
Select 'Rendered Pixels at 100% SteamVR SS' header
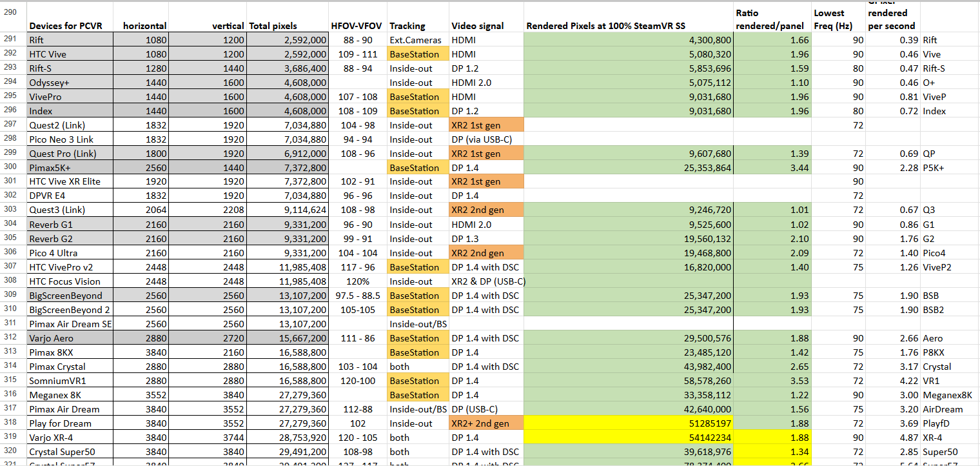pyautogui.click(x=606, y=26)
